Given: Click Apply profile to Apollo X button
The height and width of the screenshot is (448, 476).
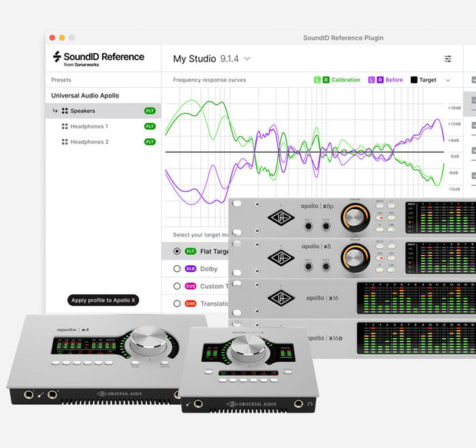Looking at the screenshot, I should click(103, 300).
